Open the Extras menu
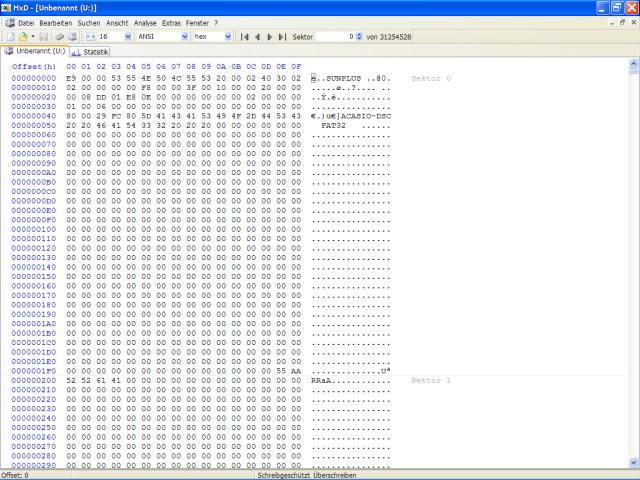 [171, 23]
